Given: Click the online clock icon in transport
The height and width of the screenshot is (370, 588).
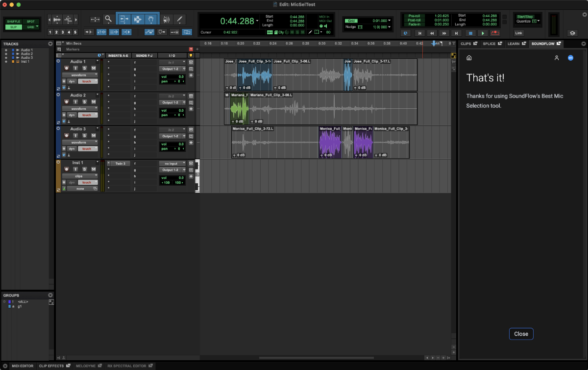Looking at the screenshot, I should [405, 33].
